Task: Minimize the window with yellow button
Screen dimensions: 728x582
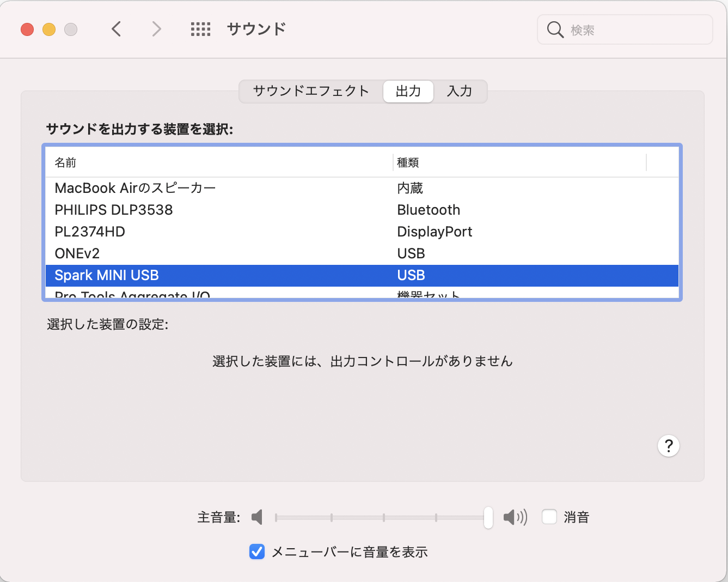Action: (x=49, y=29)
